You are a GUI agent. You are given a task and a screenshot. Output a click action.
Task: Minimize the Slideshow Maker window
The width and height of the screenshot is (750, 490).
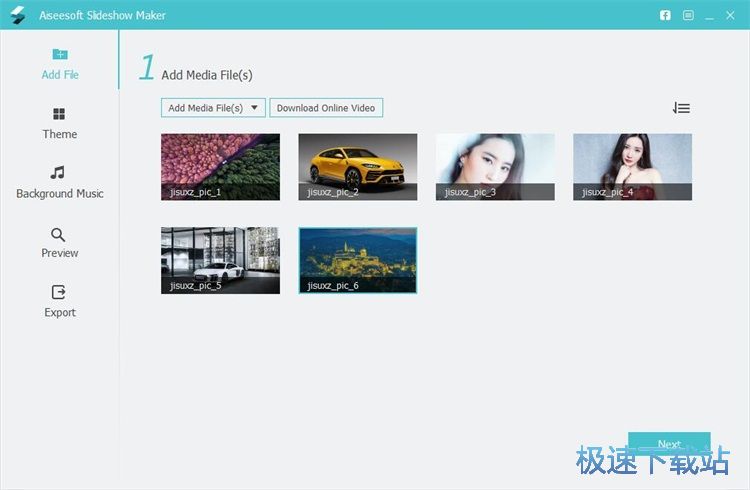pyautogui.click(x=711, y=15)
